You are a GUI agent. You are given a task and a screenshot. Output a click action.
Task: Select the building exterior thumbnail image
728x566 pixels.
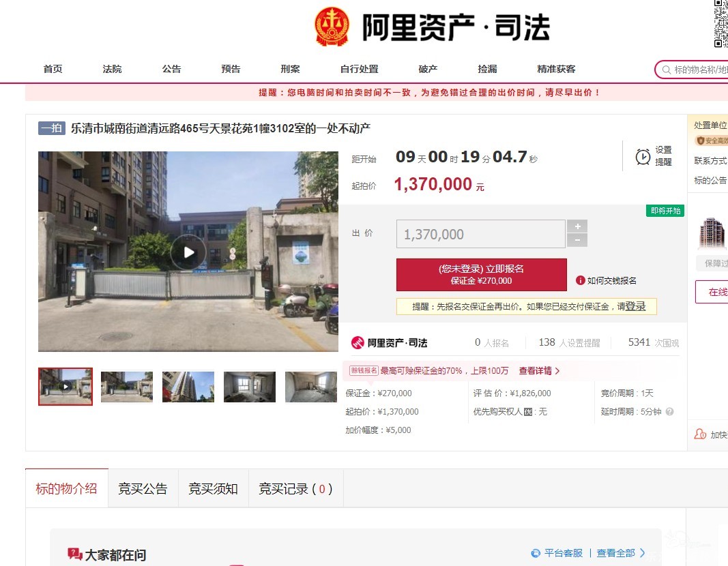tap(188, 387)
